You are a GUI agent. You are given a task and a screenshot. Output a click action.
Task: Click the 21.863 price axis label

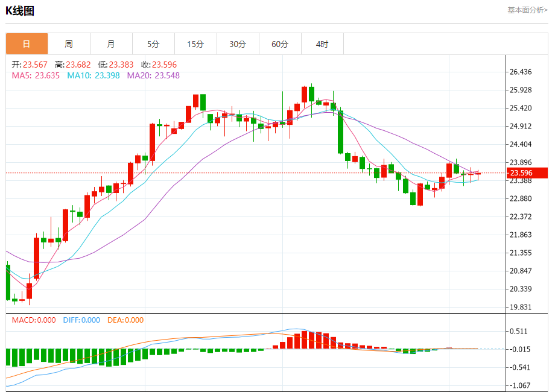pos(520,235)
